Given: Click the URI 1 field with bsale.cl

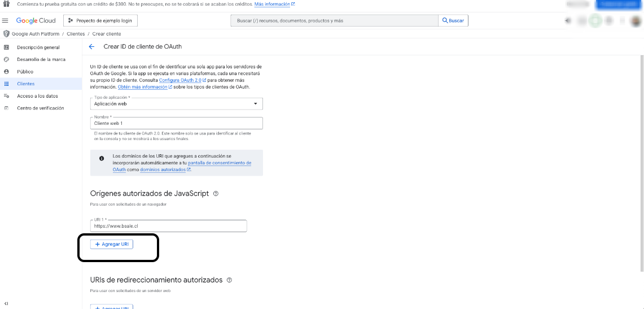Looking at the screenshot, I should point(168,226).
